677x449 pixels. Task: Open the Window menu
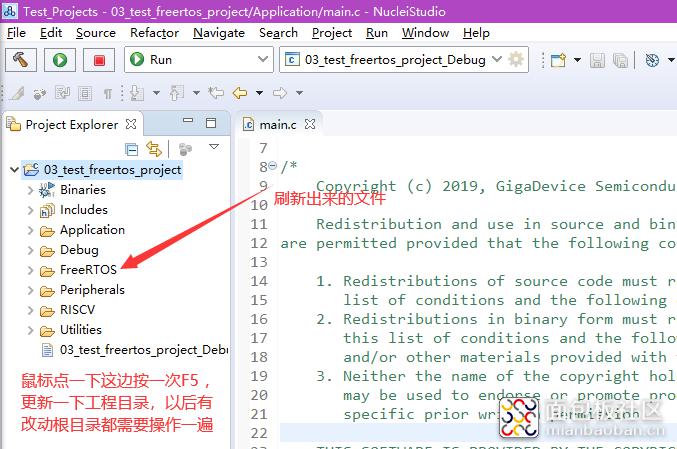click(x=425, y=33)
